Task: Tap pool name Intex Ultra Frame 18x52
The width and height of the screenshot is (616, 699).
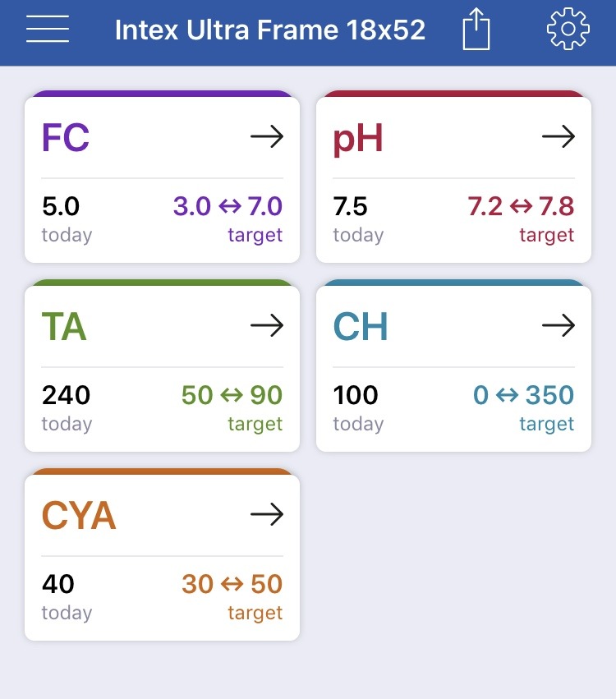Action: pos(270,30)
